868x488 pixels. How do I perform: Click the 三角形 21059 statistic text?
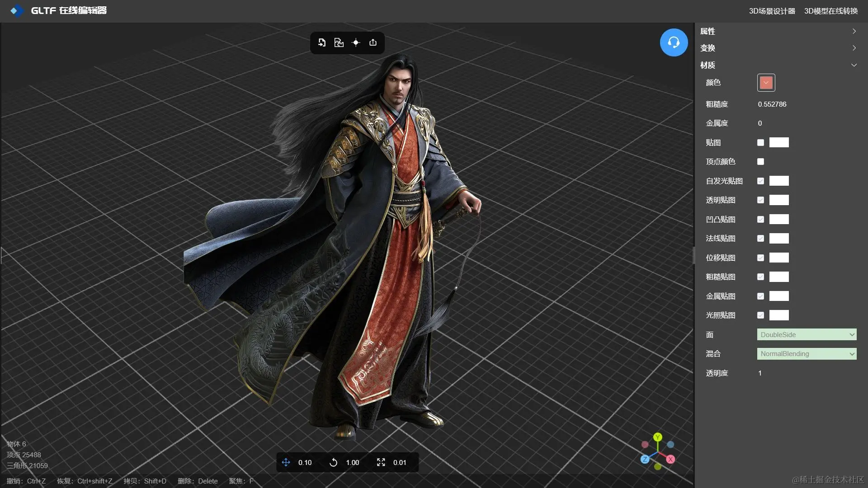click(x=27, y=465)
